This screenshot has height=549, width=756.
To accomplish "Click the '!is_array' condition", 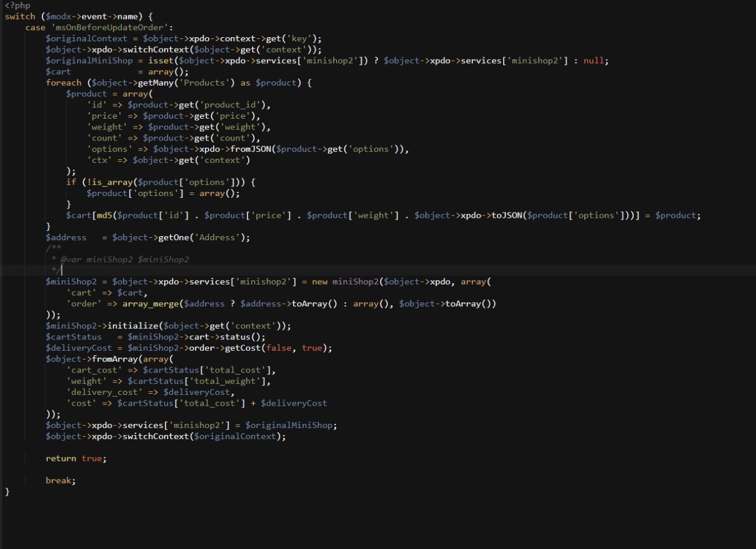I will pyautogui.click(x=110, y=182).
